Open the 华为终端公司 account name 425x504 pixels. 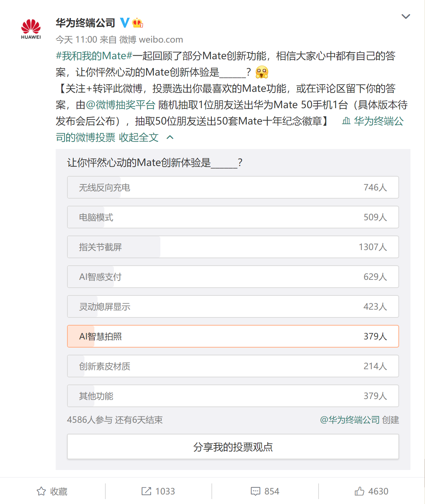click(x=85, y=23)
